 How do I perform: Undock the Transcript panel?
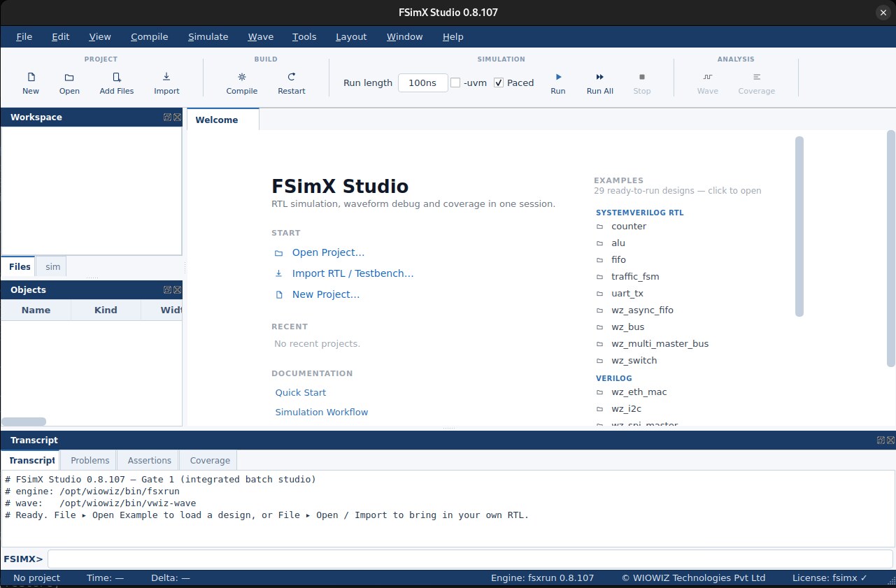pyautogui.click(x=881, y=440)
